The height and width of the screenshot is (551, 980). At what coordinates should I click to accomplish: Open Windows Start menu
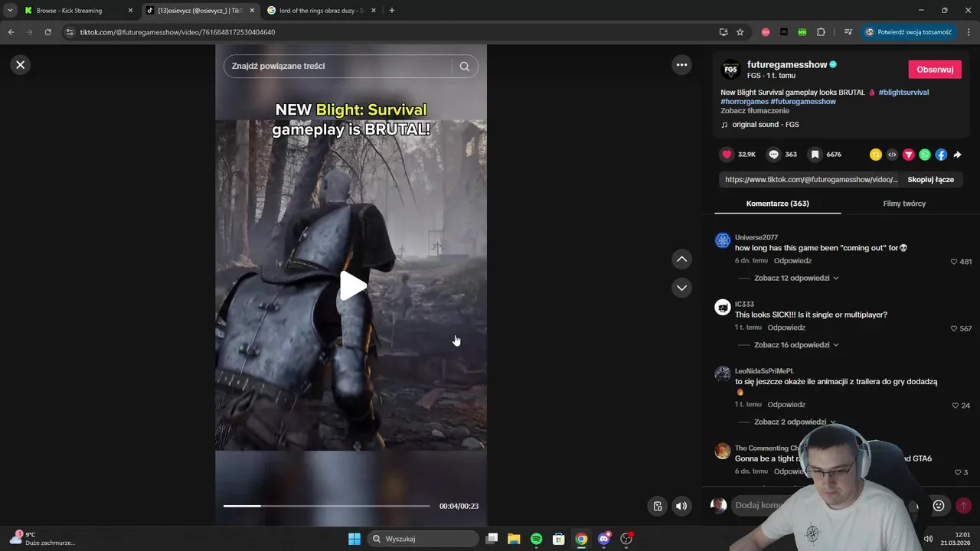pyautogui.click(x=354, y=539)
